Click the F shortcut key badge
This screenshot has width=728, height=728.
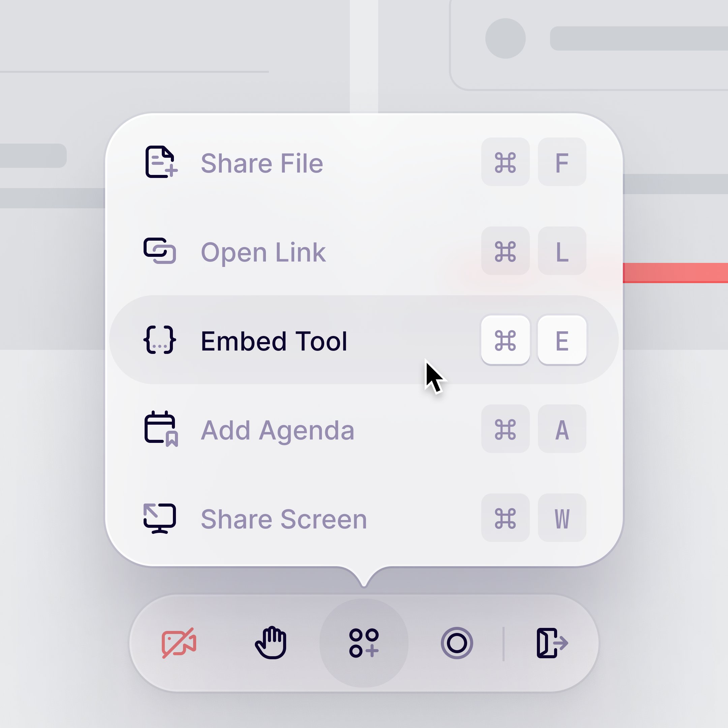(x=562, y=162)
